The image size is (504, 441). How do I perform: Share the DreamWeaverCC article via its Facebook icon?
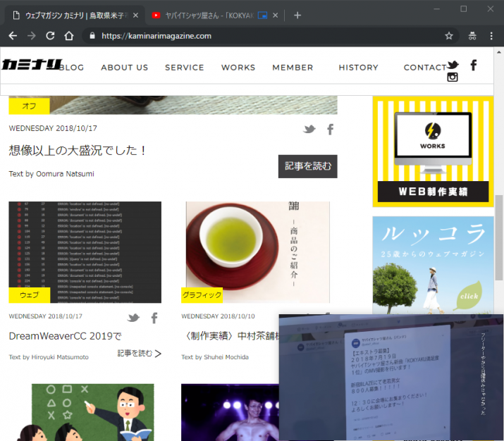(154, 318)
